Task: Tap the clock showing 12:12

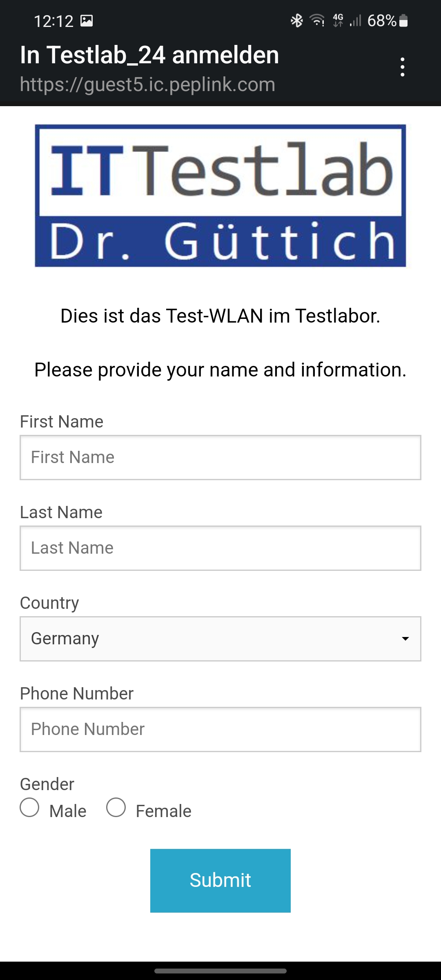Action: tap(53, 21)
